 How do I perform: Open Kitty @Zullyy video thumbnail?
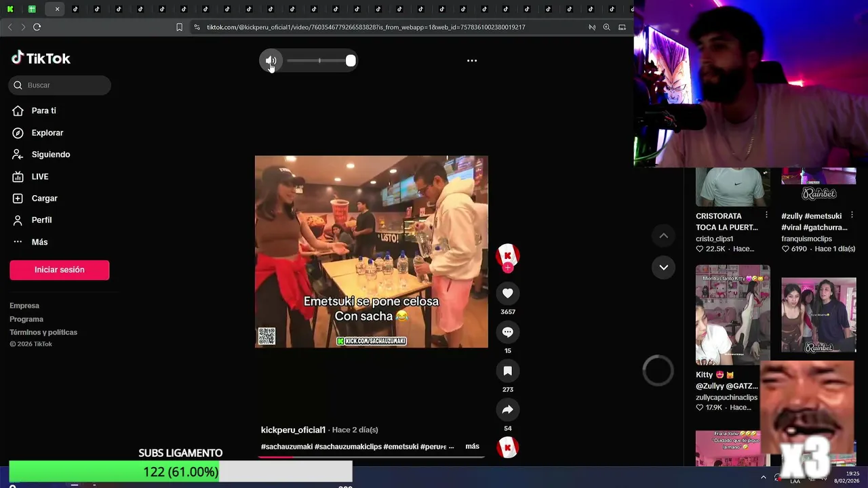(732, 314)
